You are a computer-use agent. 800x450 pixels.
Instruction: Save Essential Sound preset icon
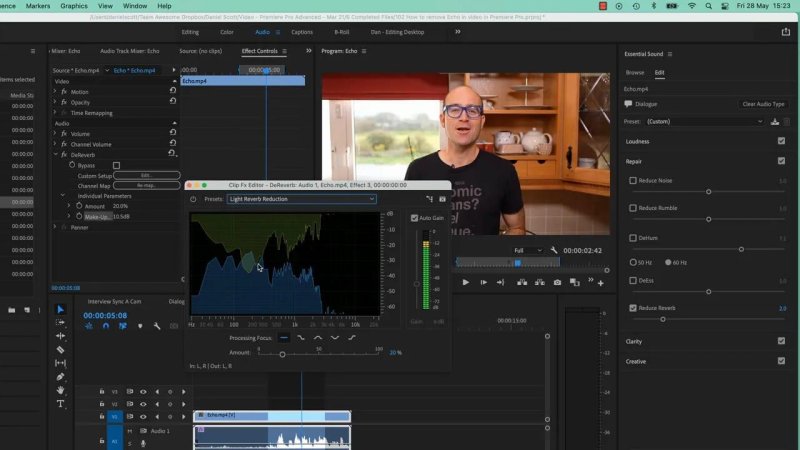[774, 121]
